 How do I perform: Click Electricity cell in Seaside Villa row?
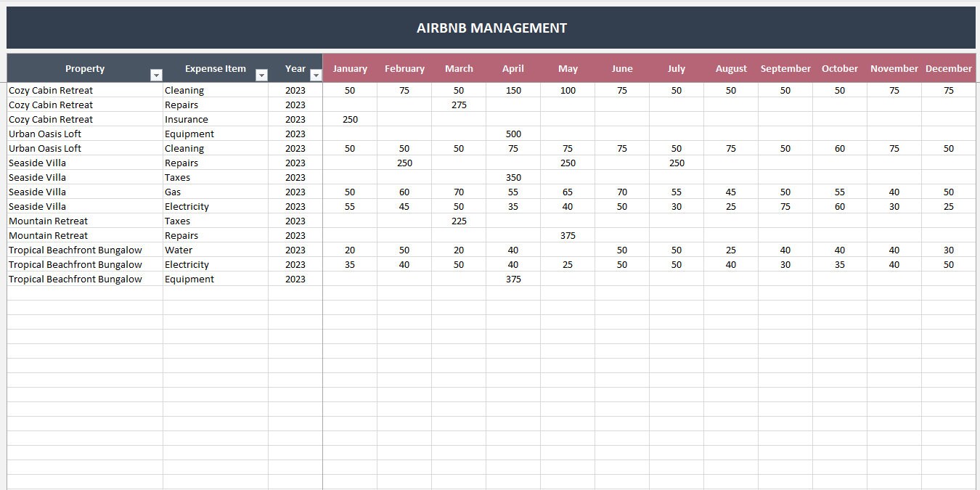point(216,206)
